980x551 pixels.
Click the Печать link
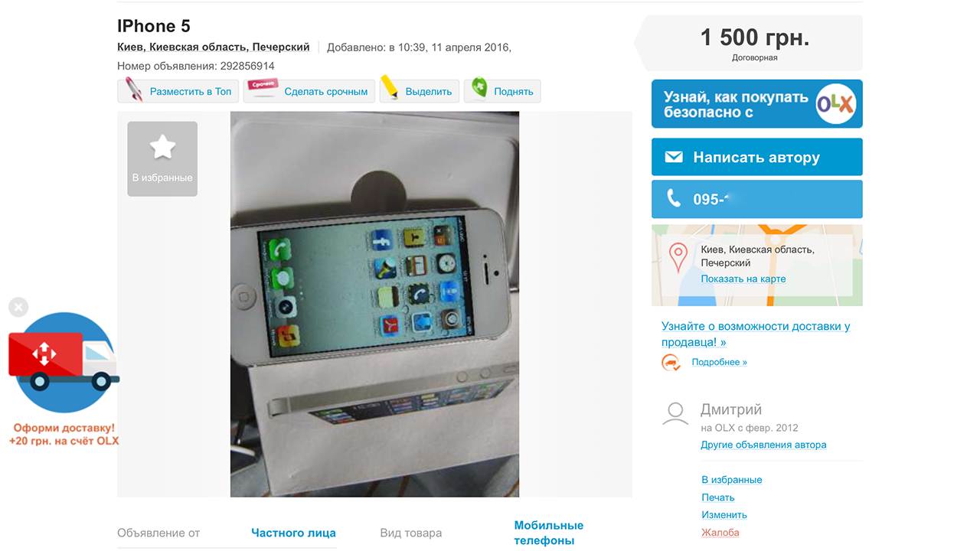718,497
